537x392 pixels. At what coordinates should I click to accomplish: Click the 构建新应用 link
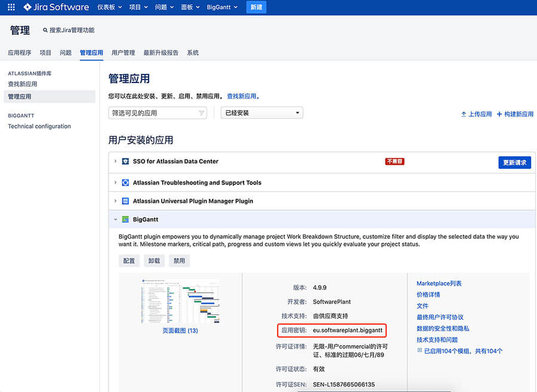point(519,114)
